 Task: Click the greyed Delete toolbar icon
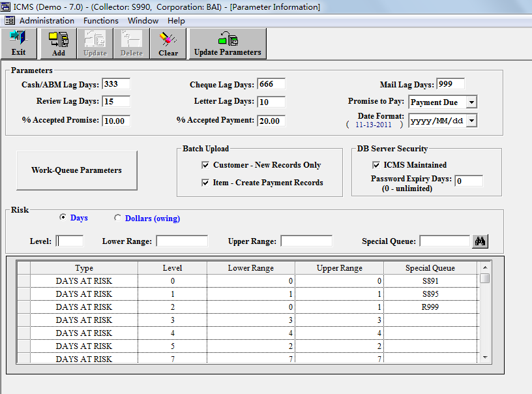(132, 44)
